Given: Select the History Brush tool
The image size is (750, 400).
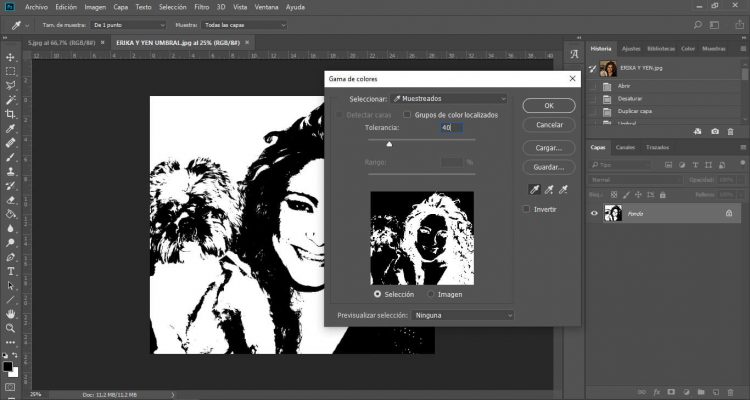Looking at the screenshot, I should click(10, 186).
